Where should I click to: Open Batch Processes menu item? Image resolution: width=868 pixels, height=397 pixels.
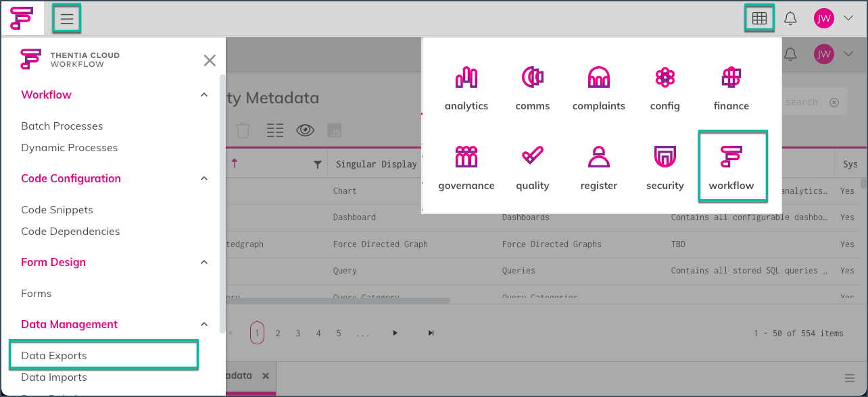pos(62,126)
